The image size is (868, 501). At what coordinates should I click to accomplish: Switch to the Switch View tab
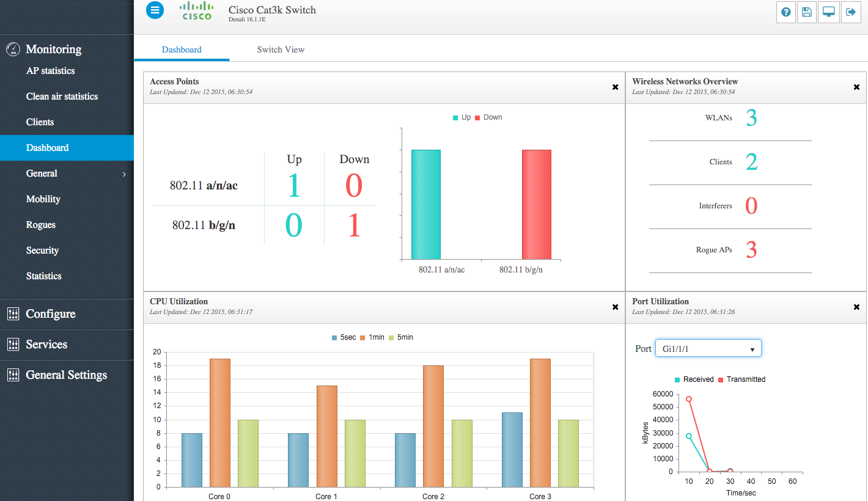point(281,49)
